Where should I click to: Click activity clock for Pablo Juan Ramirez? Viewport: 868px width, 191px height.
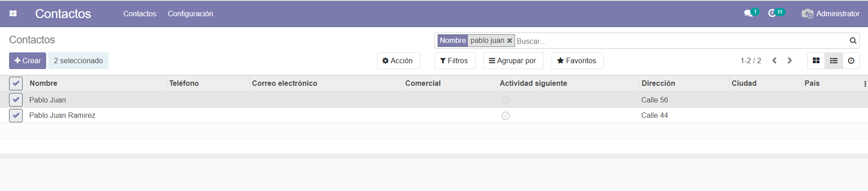pyautogui.click(x=506, y=116)
